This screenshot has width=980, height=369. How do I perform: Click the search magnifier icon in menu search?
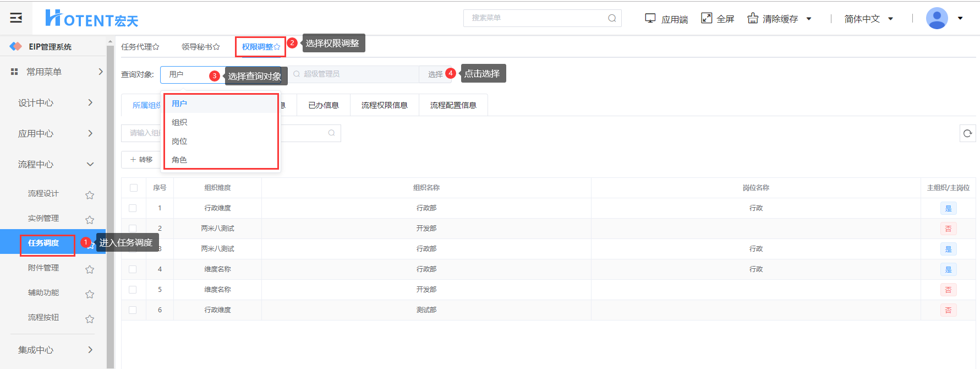click(612, 18)
